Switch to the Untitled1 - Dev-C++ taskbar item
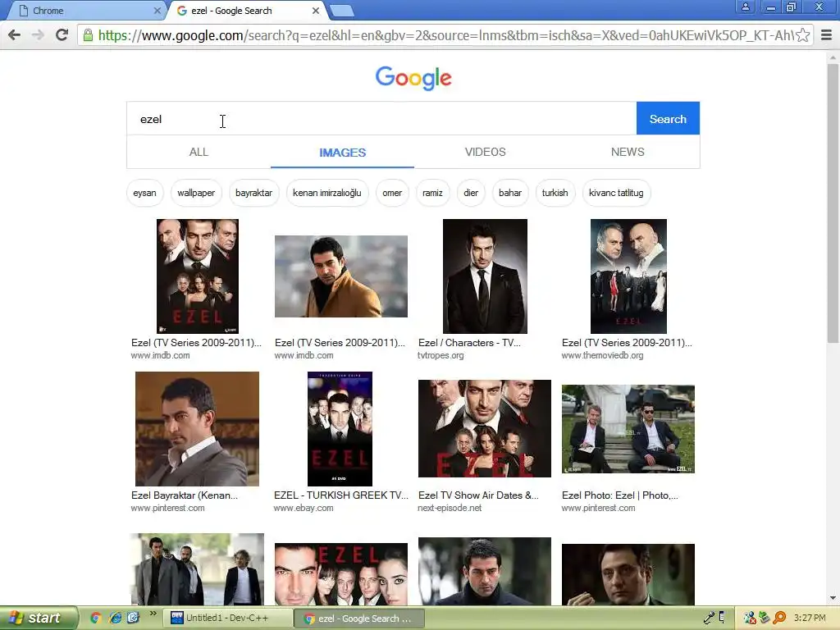The height and width of the screenshot is (630, 840). [x=228, y=619]
